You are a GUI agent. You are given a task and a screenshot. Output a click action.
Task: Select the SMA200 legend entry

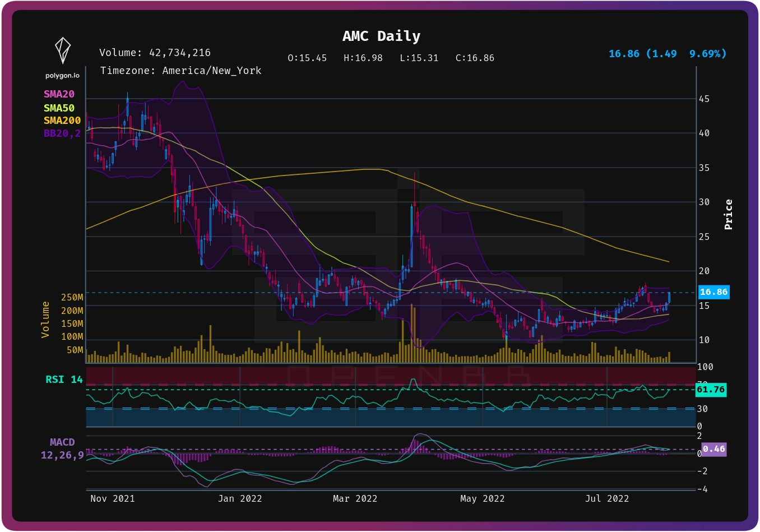click(x=62, y=121)
